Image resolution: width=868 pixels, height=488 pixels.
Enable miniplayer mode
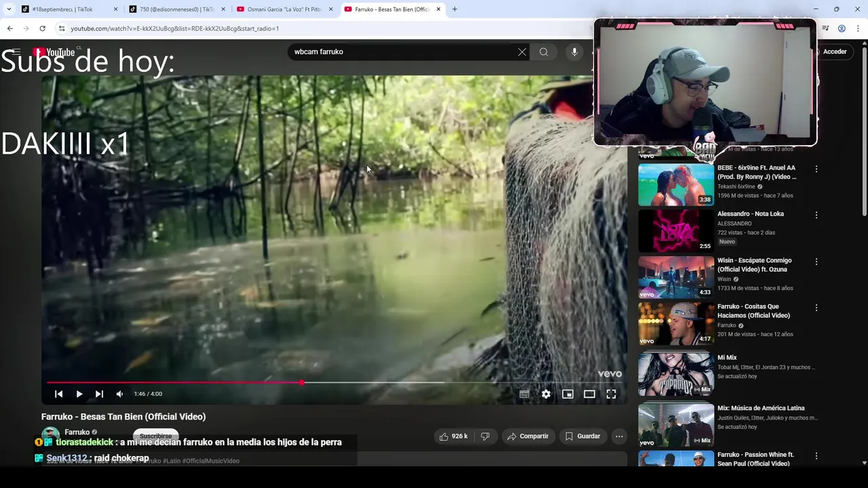[x=568, y=394]
